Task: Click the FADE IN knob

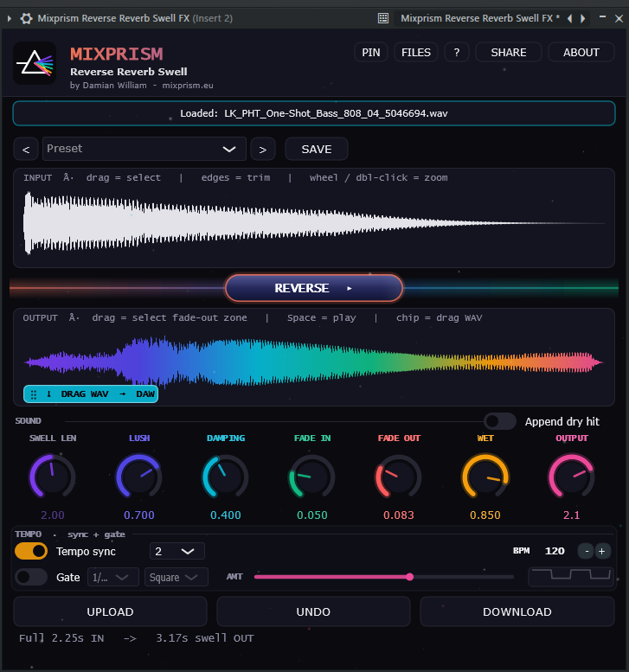Action: tap(311, 477)
